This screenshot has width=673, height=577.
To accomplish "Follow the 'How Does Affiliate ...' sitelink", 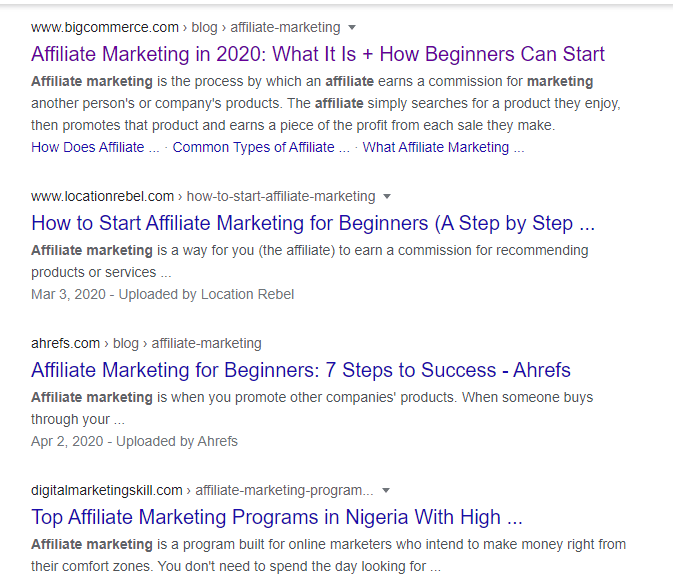I will click(x=95, y=147).
